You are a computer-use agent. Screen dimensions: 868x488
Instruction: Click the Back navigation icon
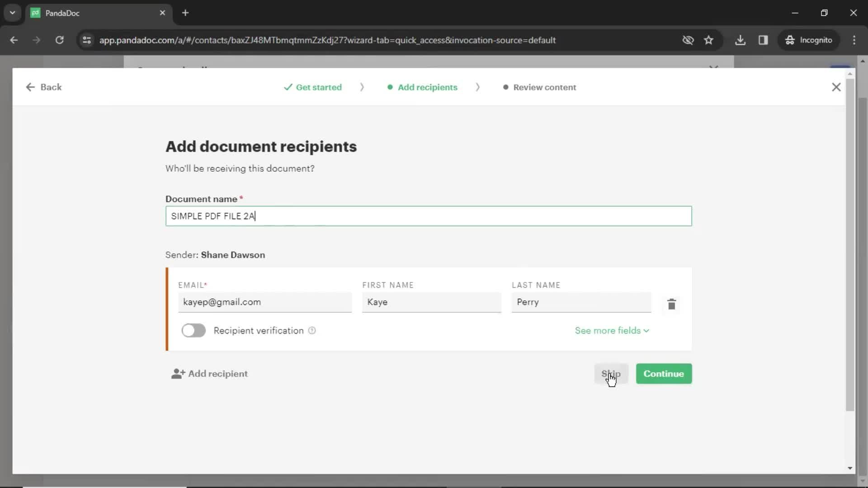pyautogui.click(x=30, y=87)
